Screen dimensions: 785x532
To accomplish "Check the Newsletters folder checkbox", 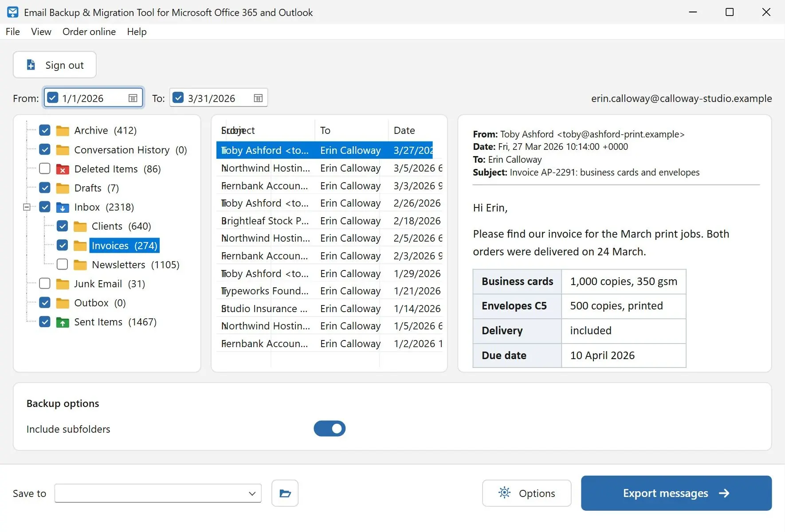I will click(x=63, y=265).
